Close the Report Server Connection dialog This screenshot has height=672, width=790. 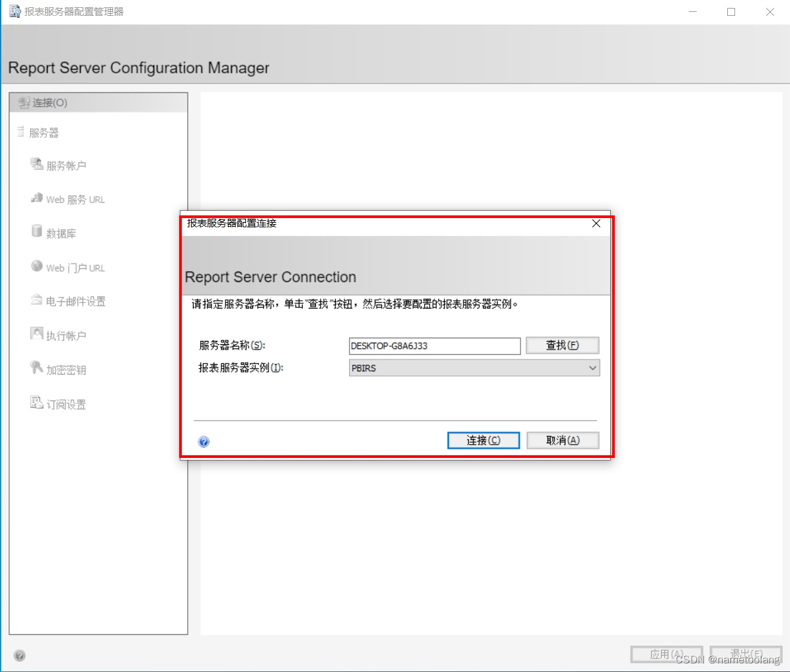(x=596, y=223)
